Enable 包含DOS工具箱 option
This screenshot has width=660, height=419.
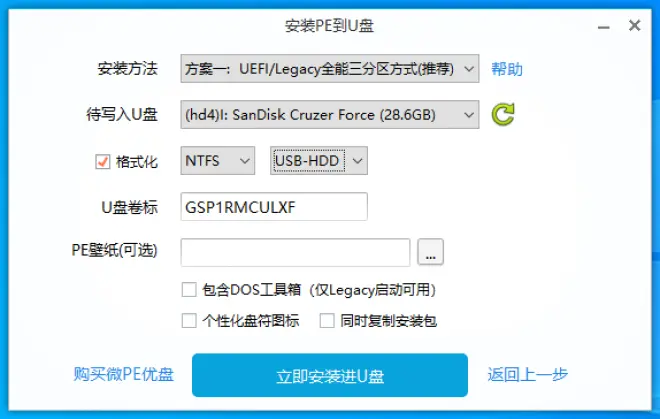tap(189, 290)
